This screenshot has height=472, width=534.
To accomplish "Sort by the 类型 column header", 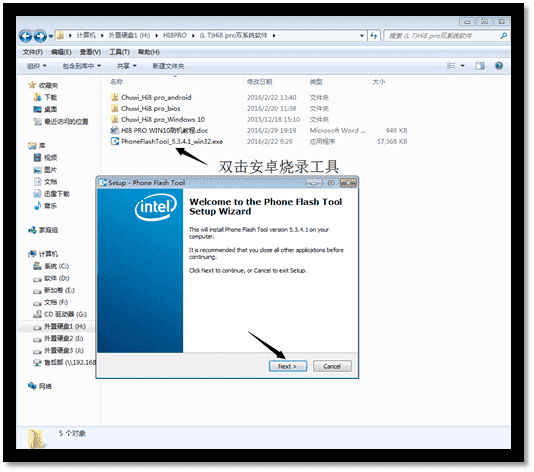I will tap(316, 82).
